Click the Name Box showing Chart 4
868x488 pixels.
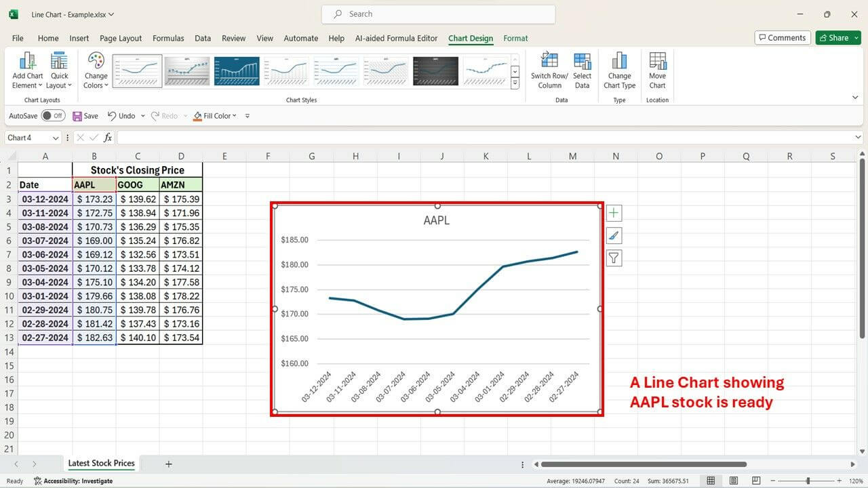[x=27, y=138]
